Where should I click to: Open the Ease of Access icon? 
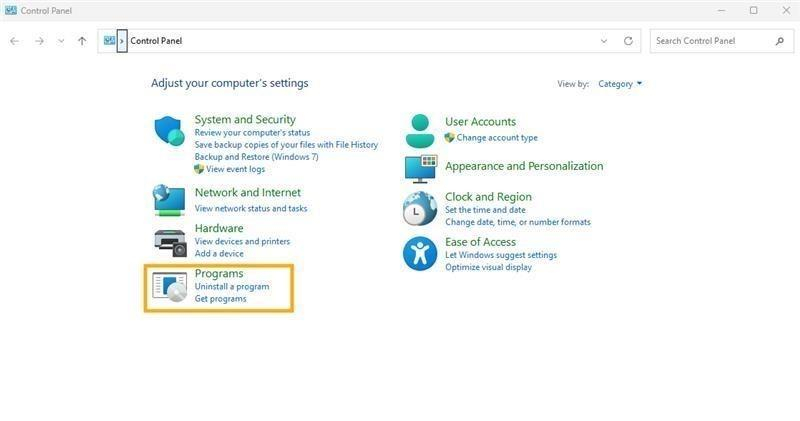coord(420,253)
